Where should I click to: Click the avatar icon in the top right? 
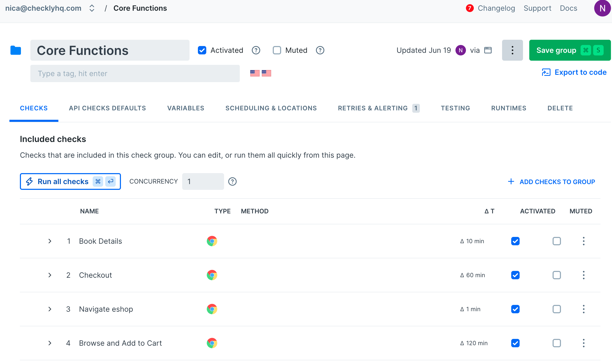click(602, 8)
